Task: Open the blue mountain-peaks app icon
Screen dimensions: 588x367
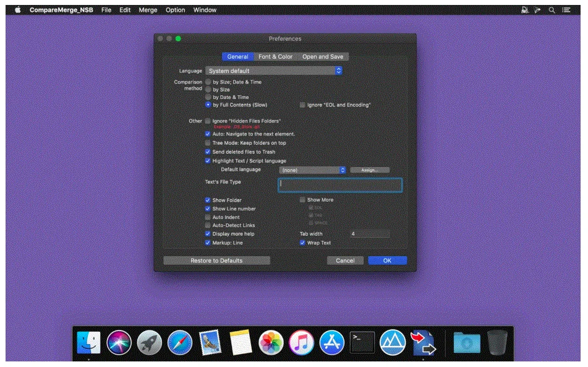Action: [x=393, y=343]
